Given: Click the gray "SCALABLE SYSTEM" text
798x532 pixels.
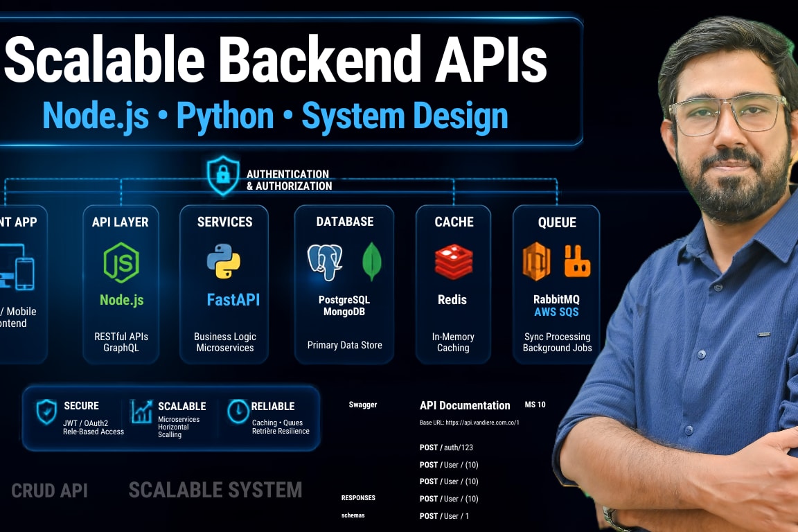Looking at the screenshot, I should (215, 490).
